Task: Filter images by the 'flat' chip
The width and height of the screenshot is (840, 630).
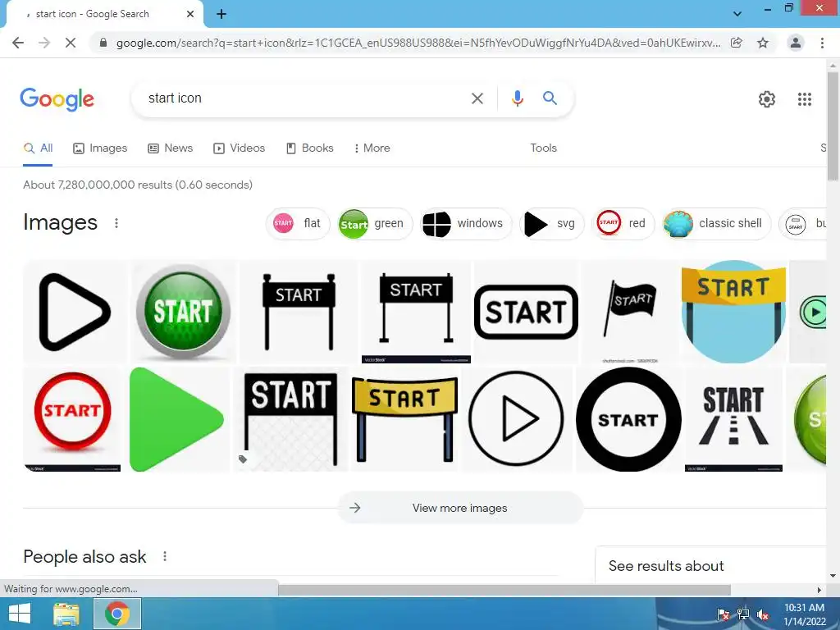Action: click(x=298, y=223)
